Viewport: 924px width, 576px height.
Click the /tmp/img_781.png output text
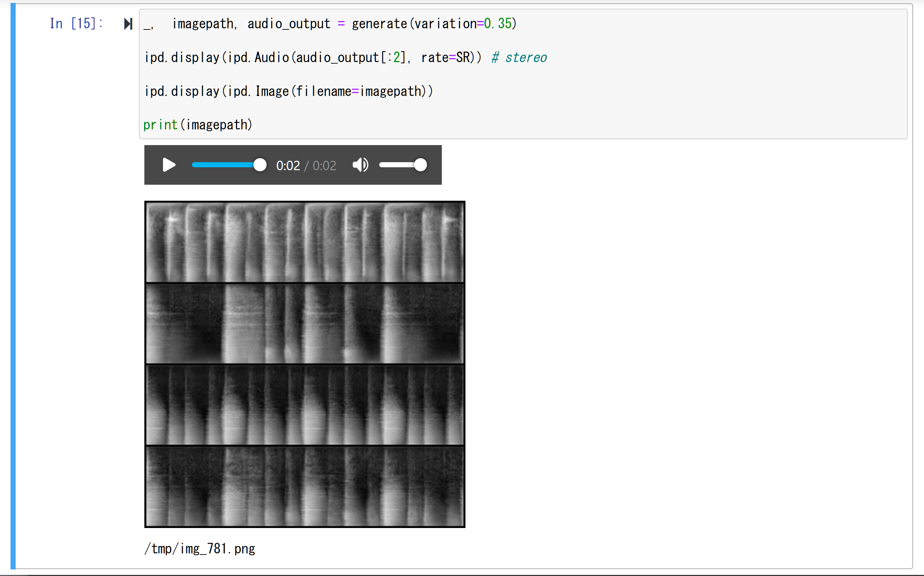pyautogui.click(x=200, y=549)
